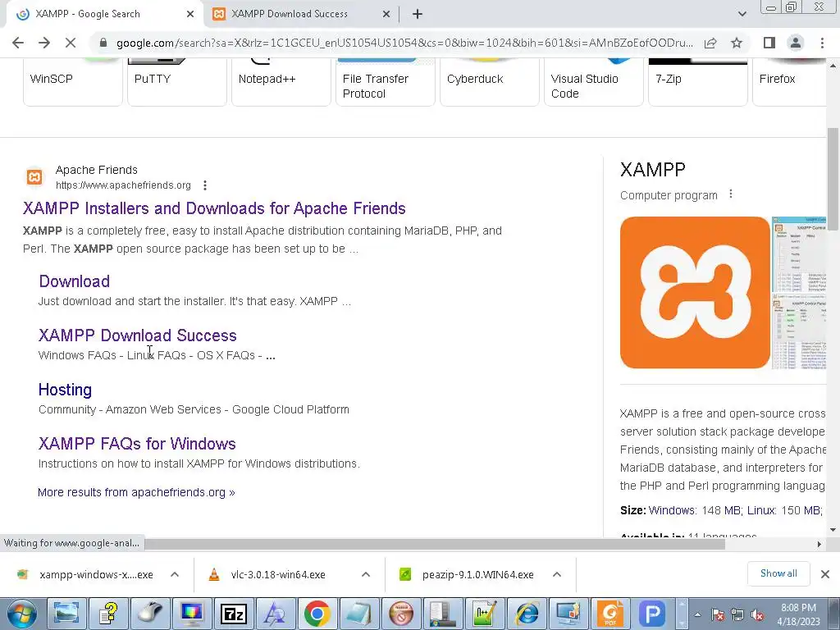Select the 7-Zip related search card

point(698,83)
